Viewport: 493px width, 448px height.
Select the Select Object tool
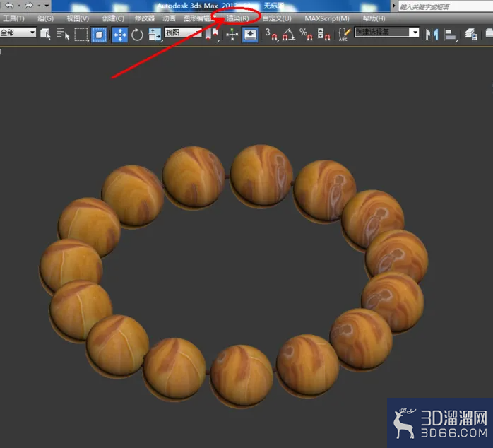[x=46, y=35]
